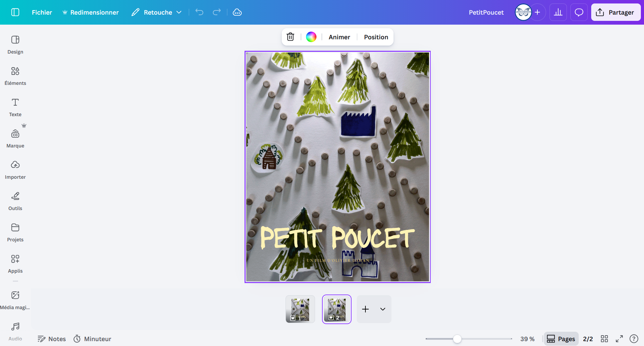Open the Fichier menu
Screen dimensions: 644x346
point(42,12)
